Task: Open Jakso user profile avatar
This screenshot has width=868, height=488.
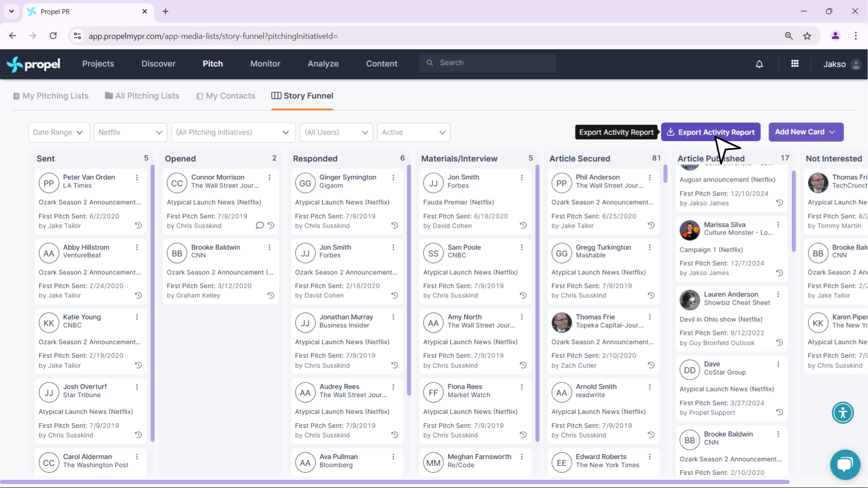Action: pyautogui.click(x=855, y=64)
